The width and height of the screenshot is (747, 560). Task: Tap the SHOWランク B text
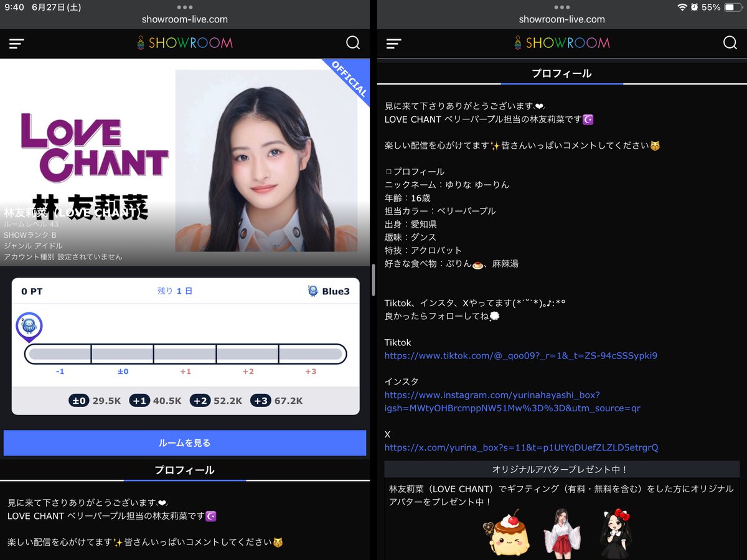coord(30,235)
